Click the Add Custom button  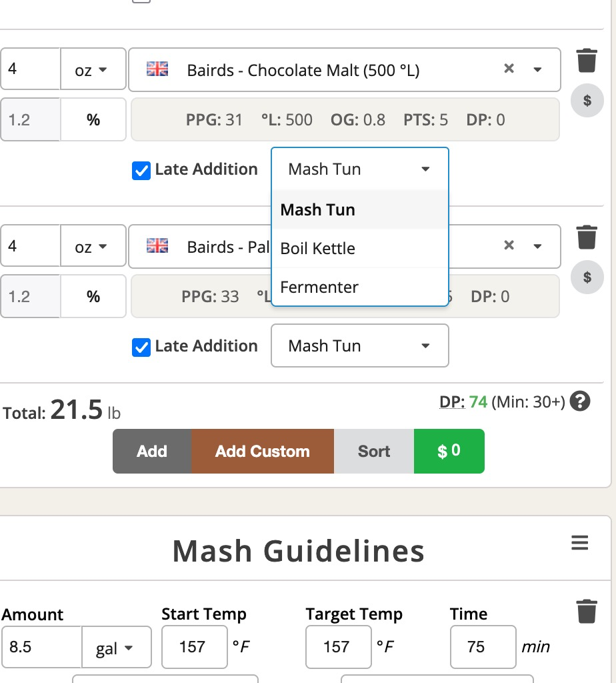pos(263,452)
